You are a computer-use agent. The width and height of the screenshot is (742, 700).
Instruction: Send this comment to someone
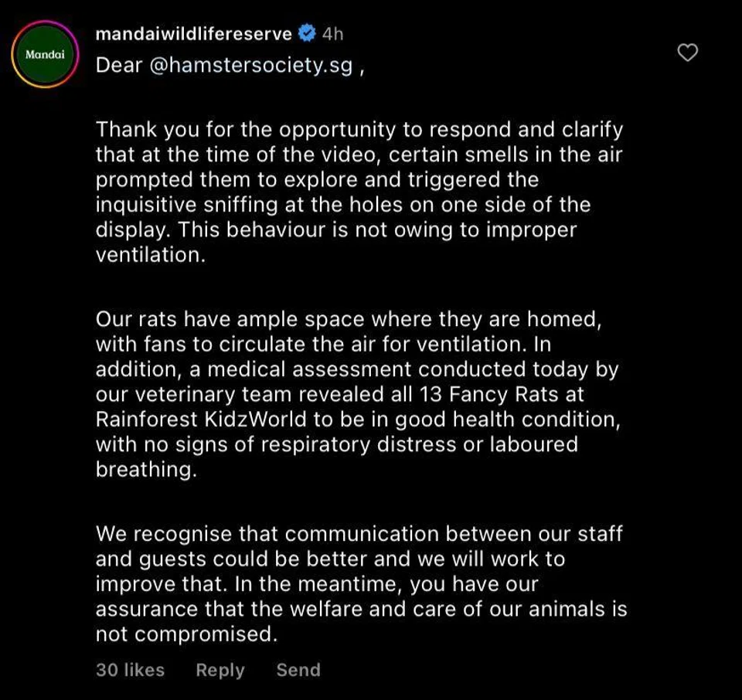(x=298, y=670)
